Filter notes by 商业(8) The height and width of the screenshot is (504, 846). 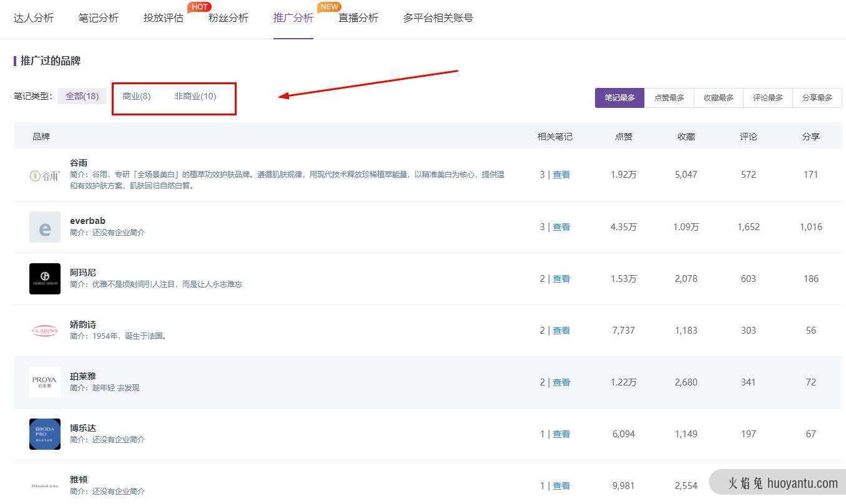[137, 96]
